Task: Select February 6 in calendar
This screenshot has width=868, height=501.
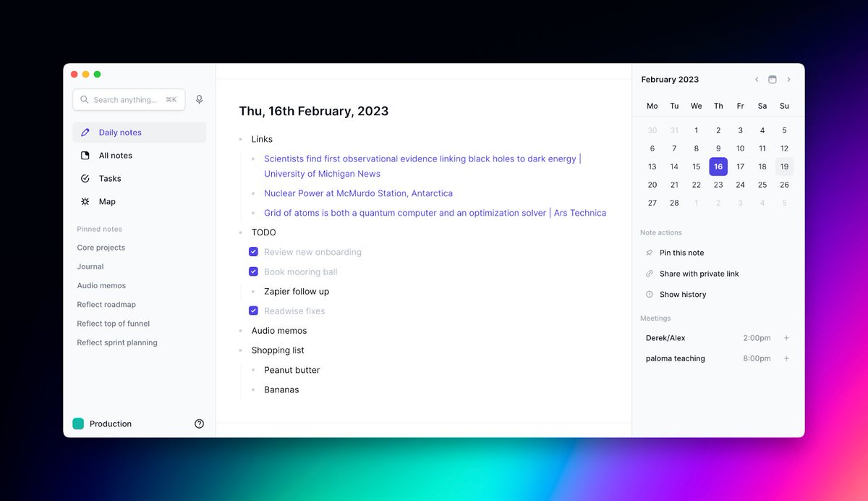Action: [x=652, y=148]
